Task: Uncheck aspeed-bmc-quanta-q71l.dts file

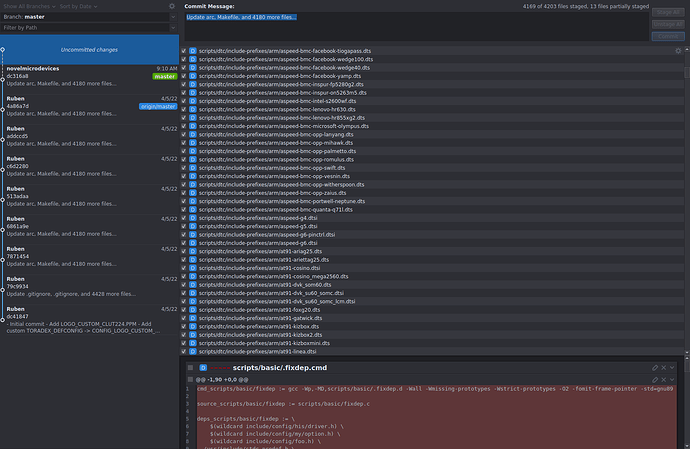Action: click(x=184, y=210)
